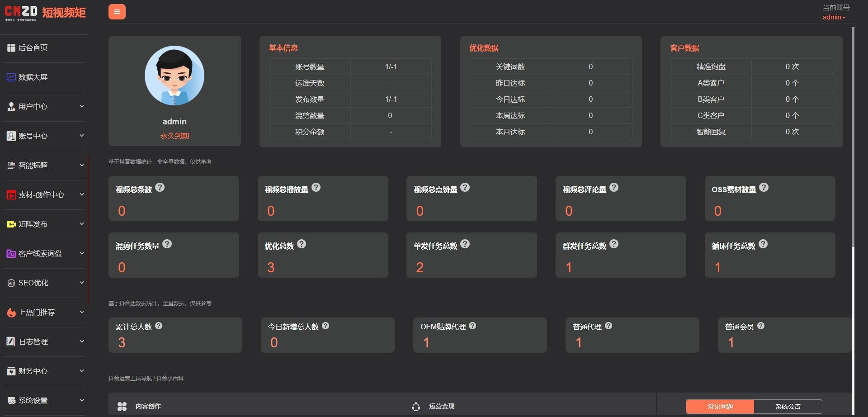The height and width of the screenshot is (417, 868).
Task: Open the 后台首页 sidebar icon
Action: point(11,48)
